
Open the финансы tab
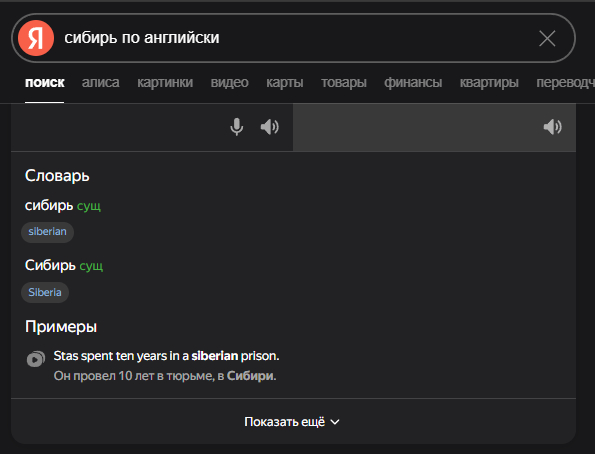[x=413, y=82]
